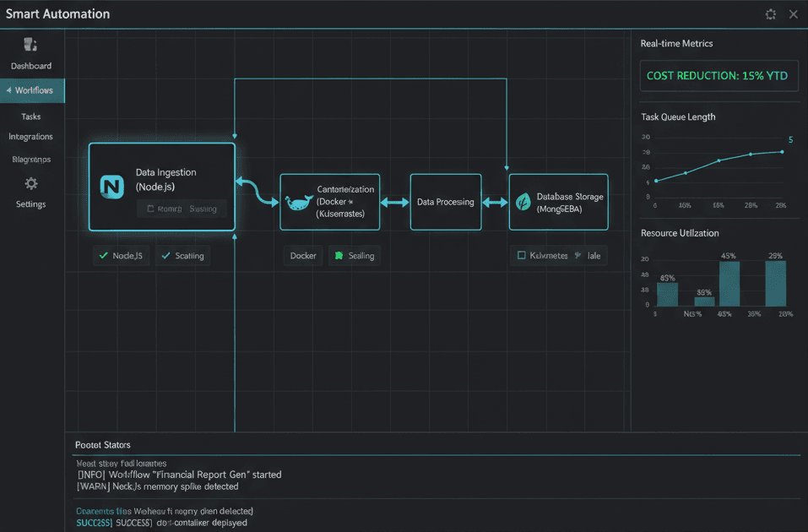Image resolution: width=808 pixels, height=532 pixels.
Task: Click the bidirectional arrow before Database Storage
Action: tap(495, 202)
